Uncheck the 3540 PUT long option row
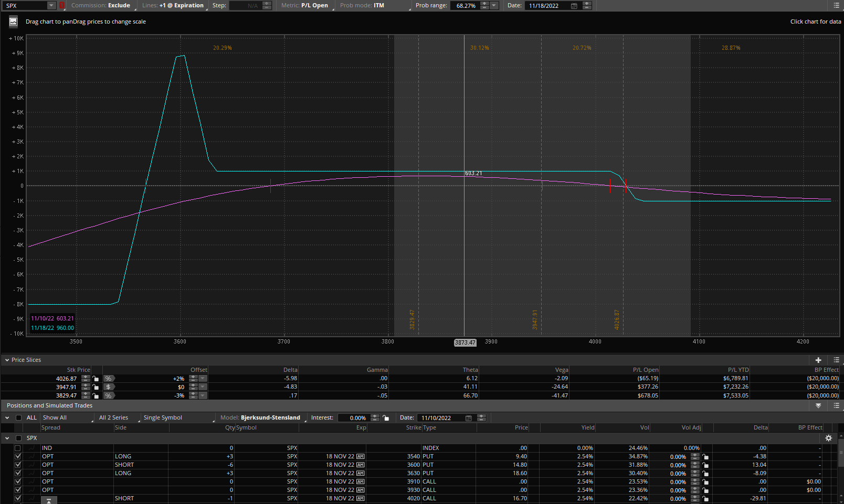Screen dimensions: 844x504 18,457
